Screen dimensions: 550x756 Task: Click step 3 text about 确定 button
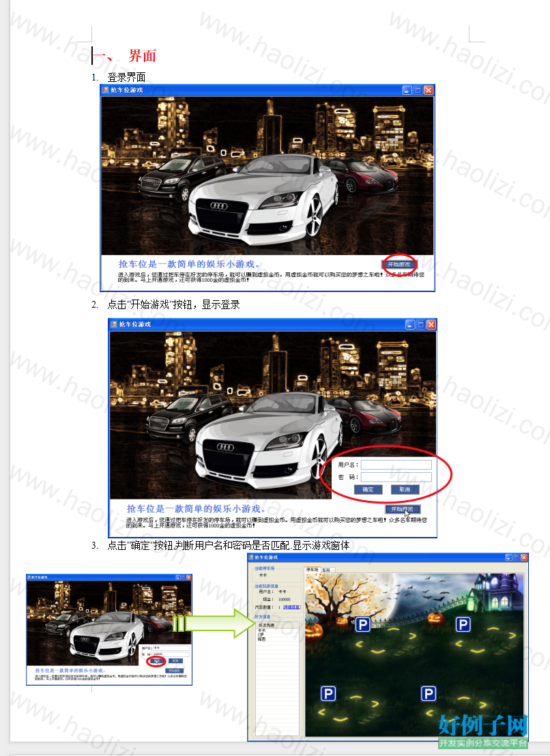coord(228,545)
